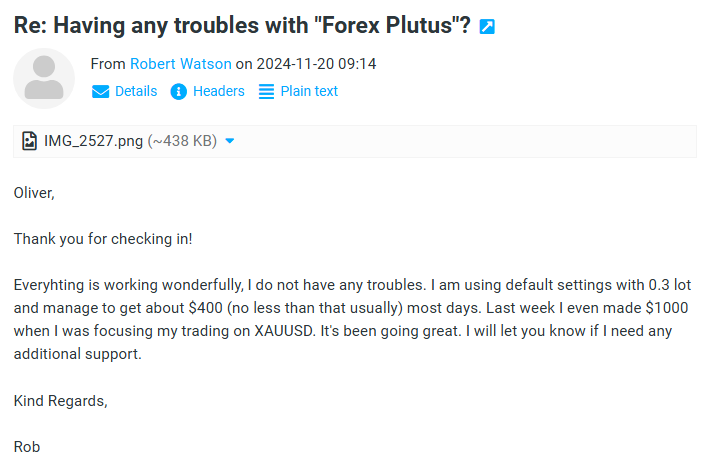Click the envelope icon beside Details
706x464 pixels.
[100, 91]
